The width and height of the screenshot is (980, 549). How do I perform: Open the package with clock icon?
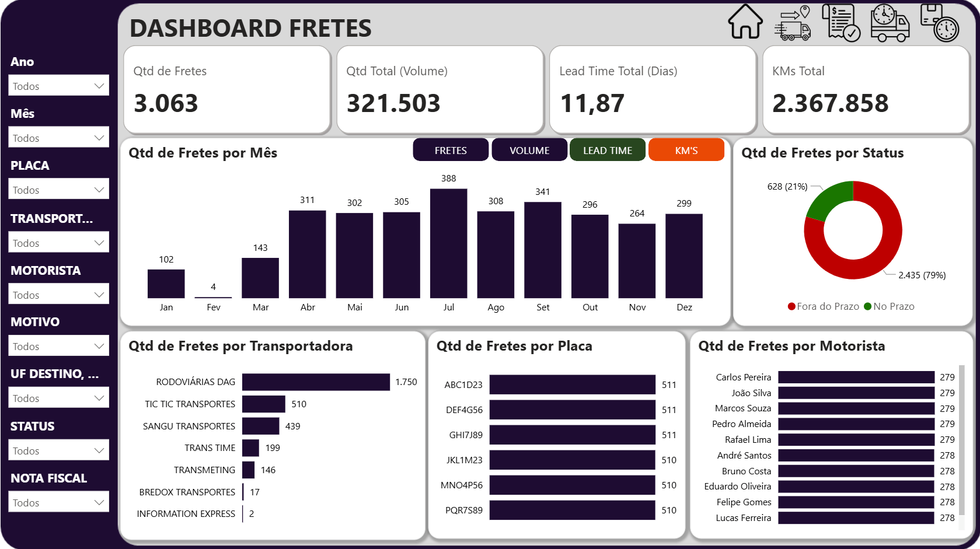(x=939, y=23)
